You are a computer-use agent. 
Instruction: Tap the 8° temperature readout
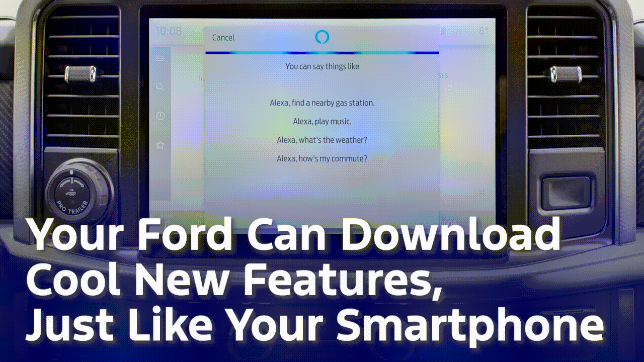[x=483, y=31]
